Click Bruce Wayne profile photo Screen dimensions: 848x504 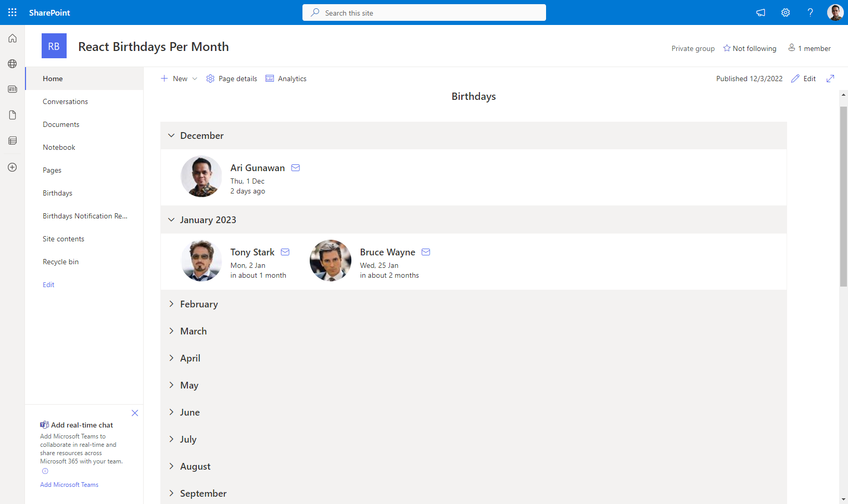coord(331,261)
